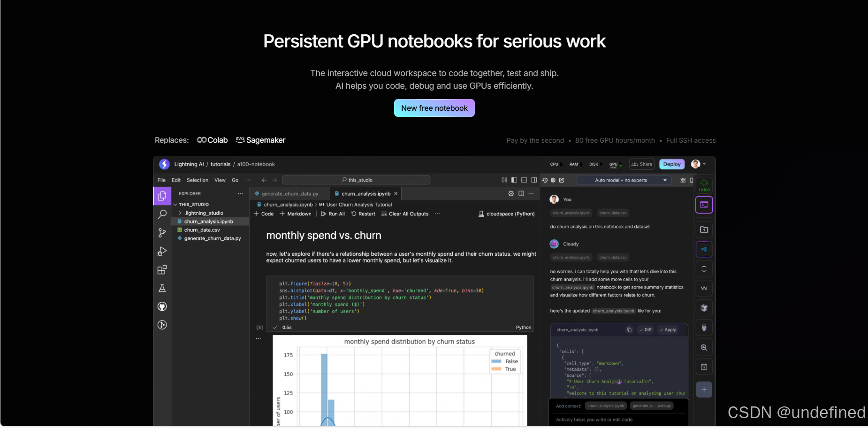Open the Search icon in activity bar
The width and height of the screenshot is (868, 428).
coord(162,214)
